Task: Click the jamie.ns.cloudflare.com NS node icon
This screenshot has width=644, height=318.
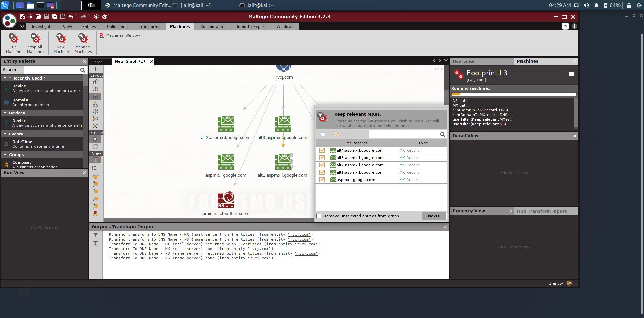Action: [x=226, y=200]
